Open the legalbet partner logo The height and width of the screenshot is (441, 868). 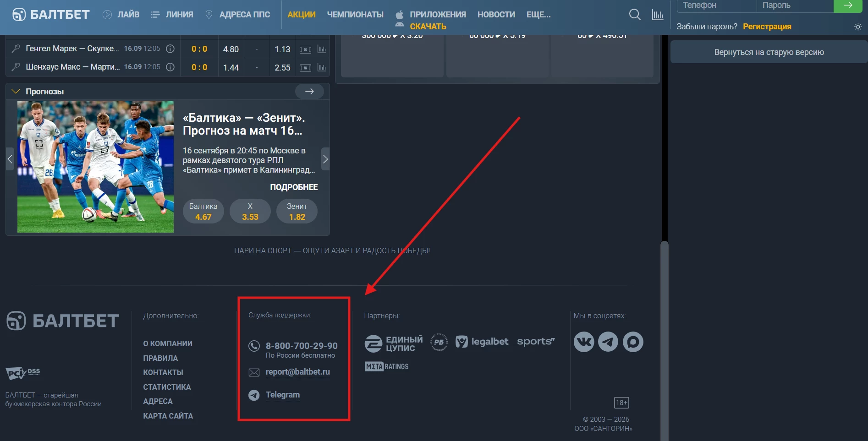(482, 342)
